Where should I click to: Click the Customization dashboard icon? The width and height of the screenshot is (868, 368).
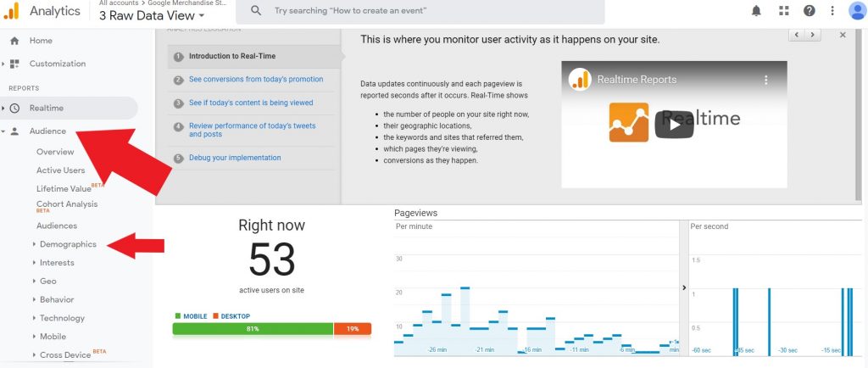coord(14,64)
